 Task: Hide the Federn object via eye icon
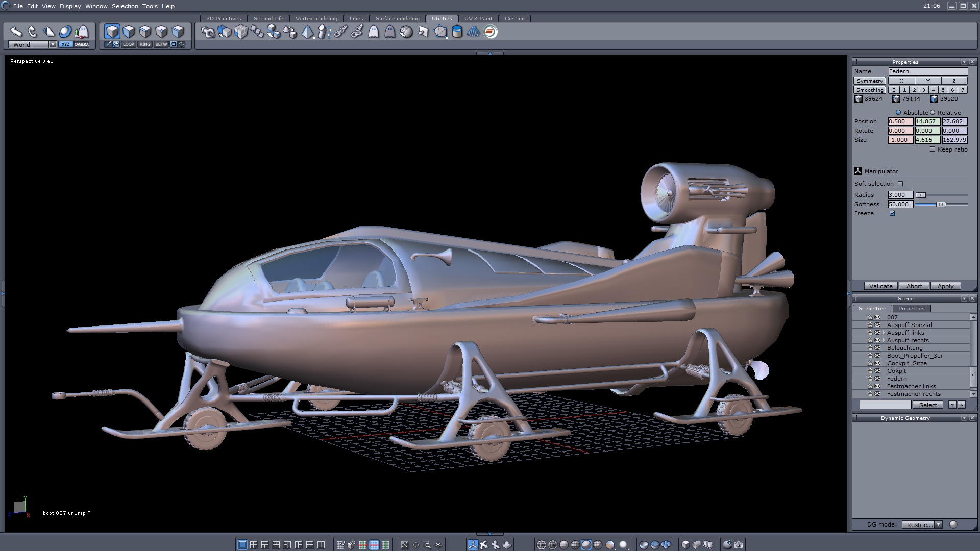(877, 379)
